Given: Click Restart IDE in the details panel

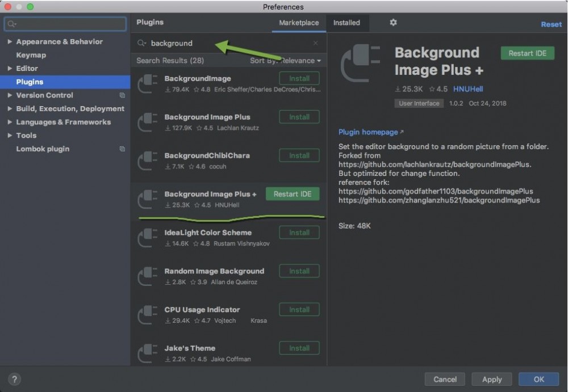Looking at the screenshot, I should [528, 53].
